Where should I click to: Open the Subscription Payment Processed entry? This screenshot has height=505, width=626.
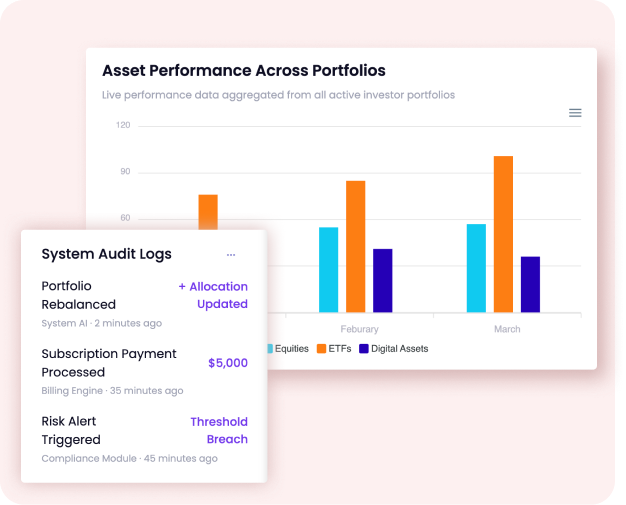[108, 363]
